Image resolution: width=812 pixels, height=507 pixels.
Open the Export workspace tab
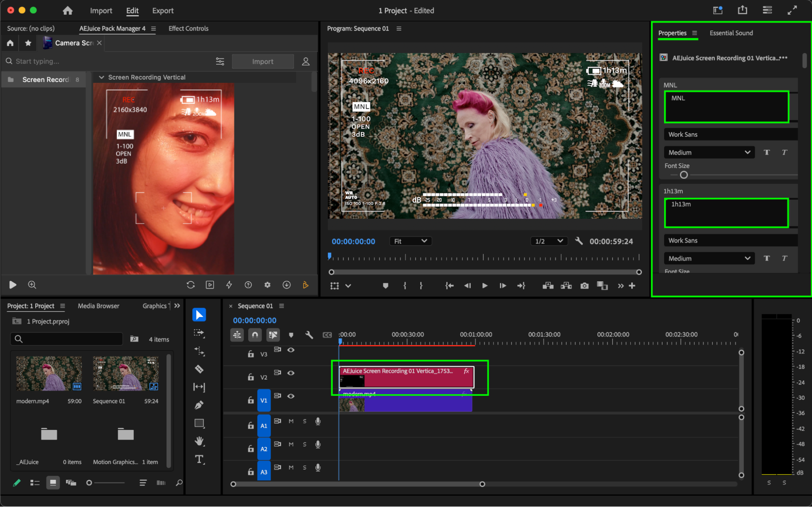click(162, 11)
